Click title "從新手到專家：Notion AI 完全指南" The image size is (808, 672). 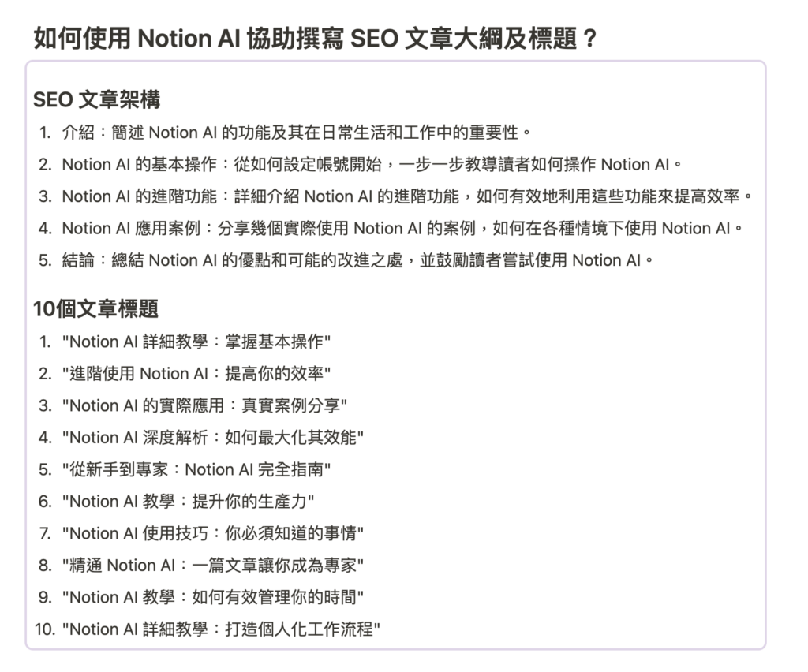coord(196,469)
